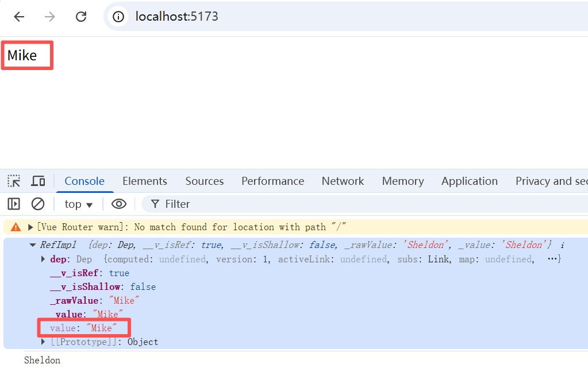Click the info icon after RefImpl summary
Image resolution: width=588 pixels, height=372 pixels.
pos(562,245)
